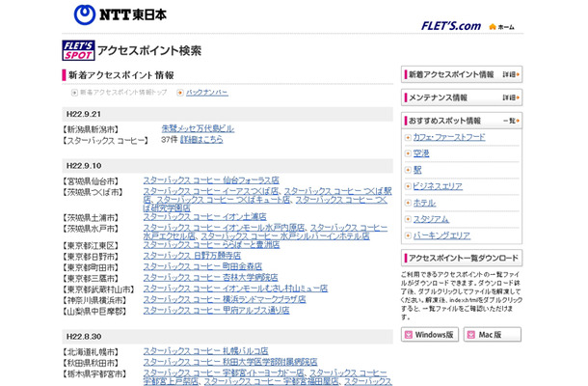Click bullet icon beside スタジアム
Image resolution: width=588 pixels, height=386 pixels.
(x=408, y=219)
